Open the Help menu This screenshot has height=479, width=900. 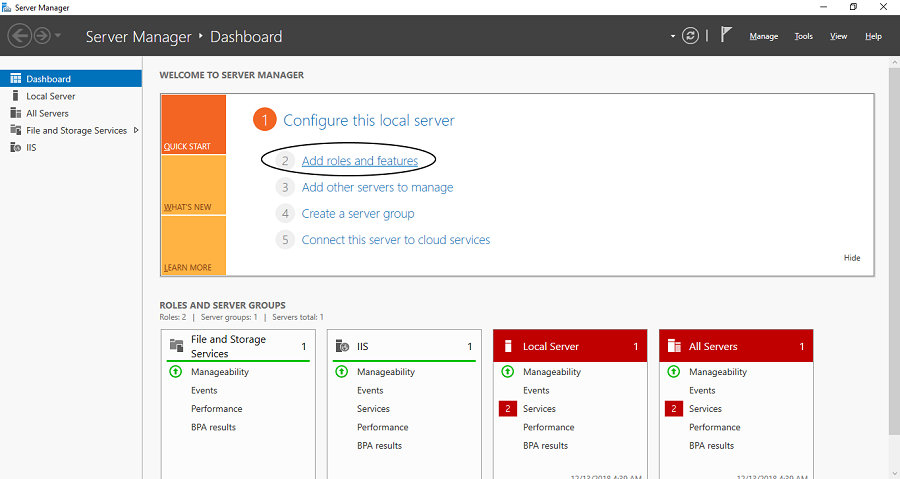pyautogui.click(x=873, y=36)
